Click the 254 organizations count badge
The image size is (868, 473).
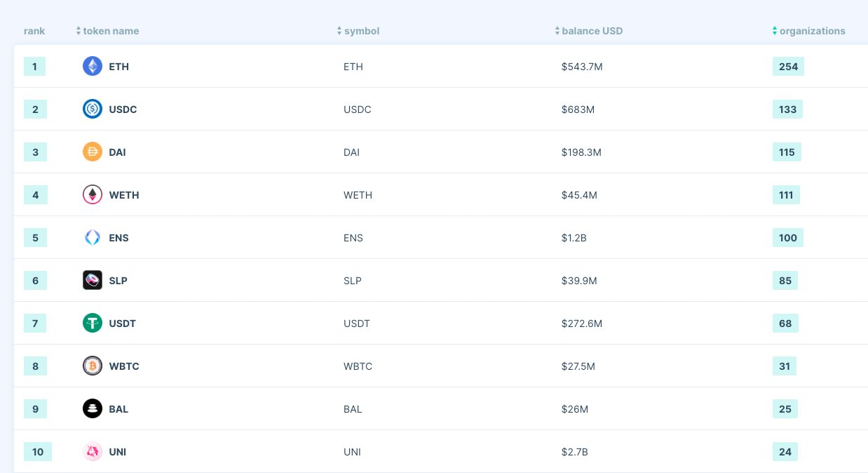[788, 67]
